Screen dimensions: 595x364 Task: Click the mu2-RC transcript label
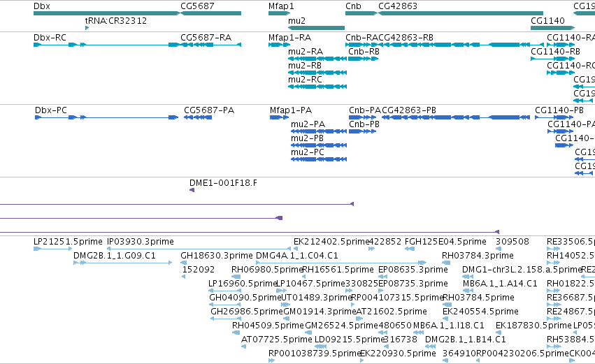pyautogui.click(x=305, y=80)
